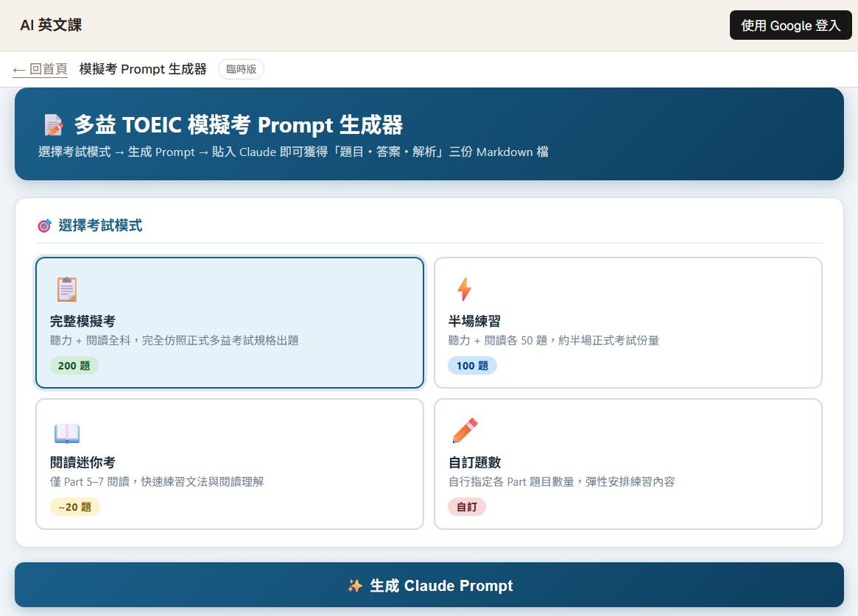Click the document-pencil icon in the TOEIC banner
The width and height of the screenshot is (858, 616).
(x=53, y=124)
